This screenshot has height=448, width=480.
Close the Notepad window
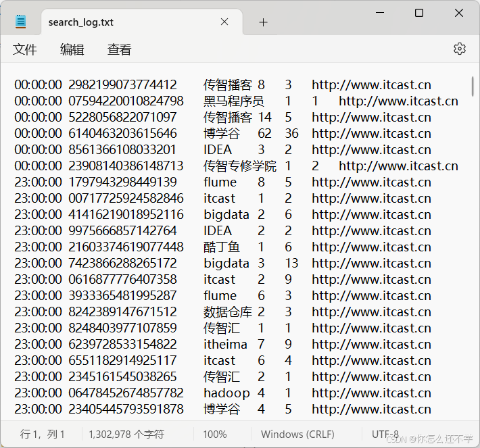click(x=459, y=13)
